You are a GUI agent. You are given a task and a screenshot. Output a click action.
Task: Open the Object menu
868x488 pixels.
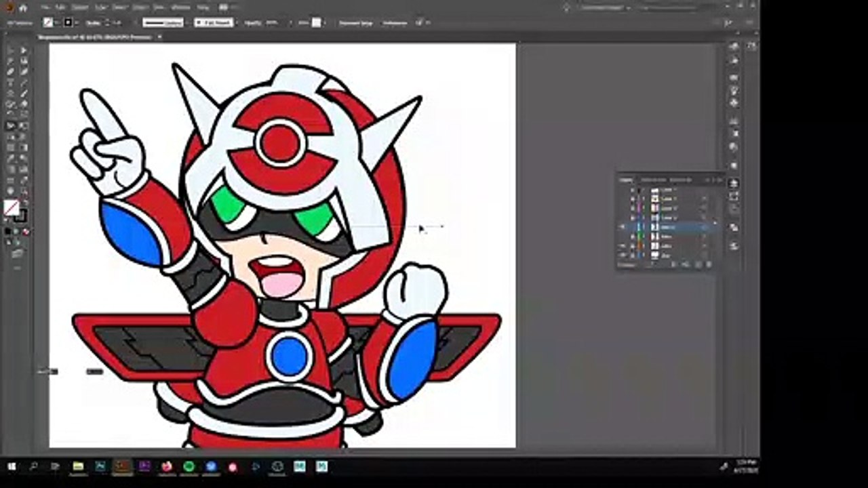[x=80, y=7]
